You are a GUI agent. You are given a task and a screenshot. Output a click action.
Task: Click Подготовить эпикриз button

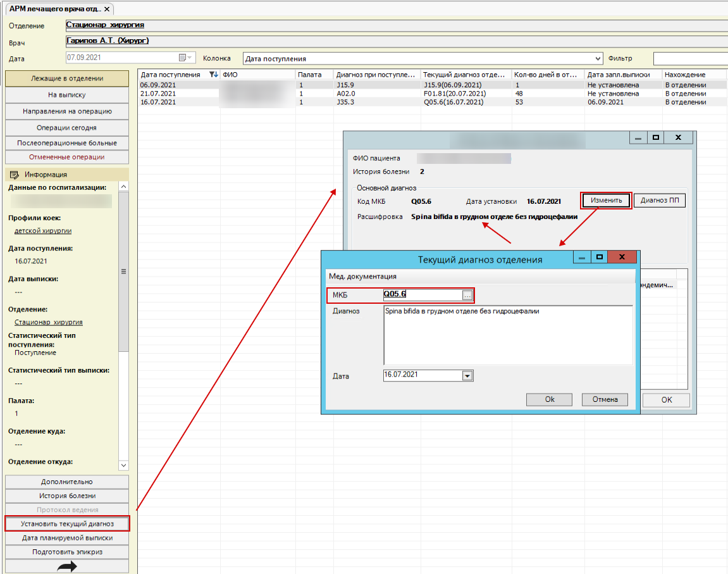[67, 552]
